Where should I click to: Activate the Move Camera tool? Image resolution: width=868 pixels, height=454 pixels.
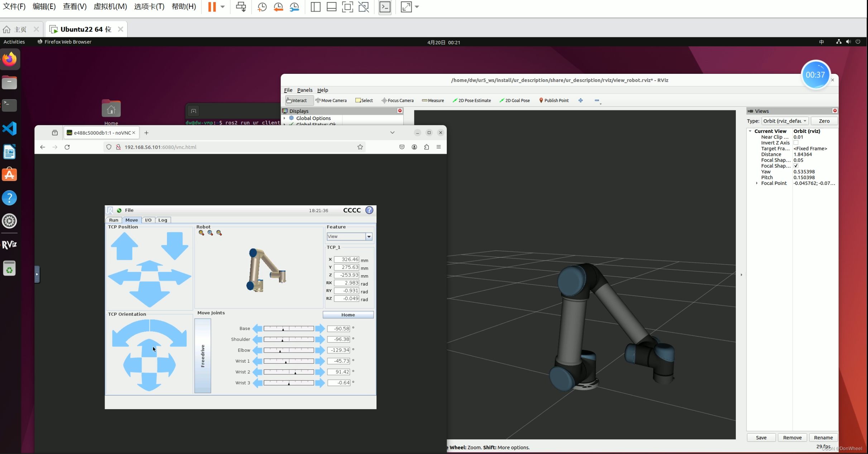[x=331, y=100]
